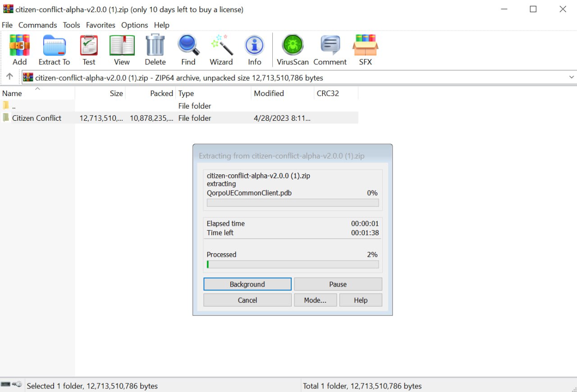Click the 4/28/2023 modified date cell
This screenshot has width=577, height=392.
[x=282, y=118]
